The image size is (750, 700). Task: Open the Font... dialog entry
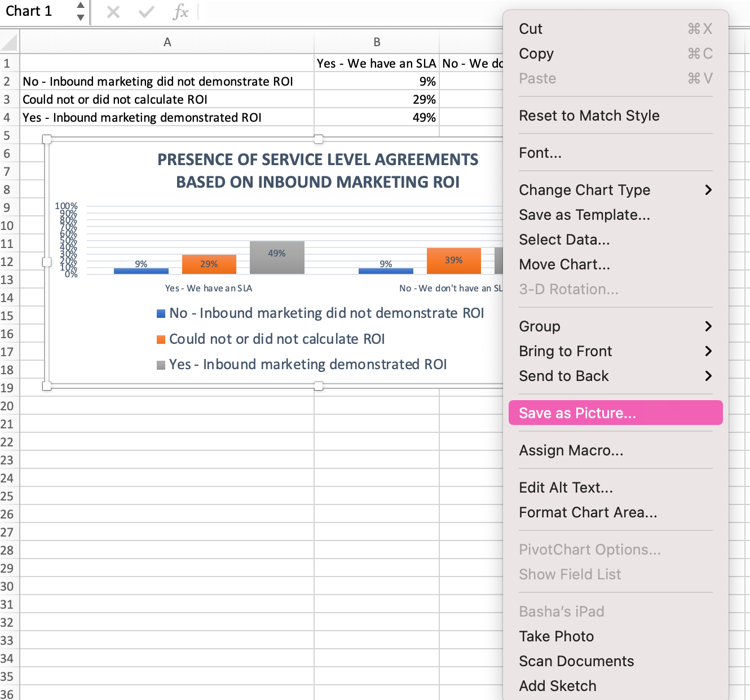(616, 153)
